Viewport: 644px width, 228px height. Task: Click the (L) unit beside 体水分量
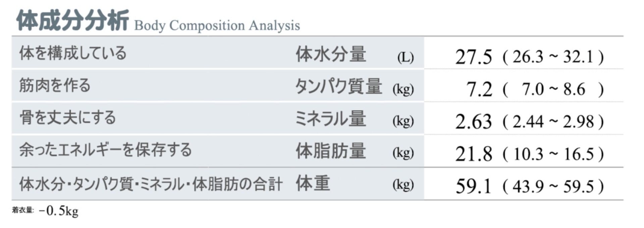point(405,58)
